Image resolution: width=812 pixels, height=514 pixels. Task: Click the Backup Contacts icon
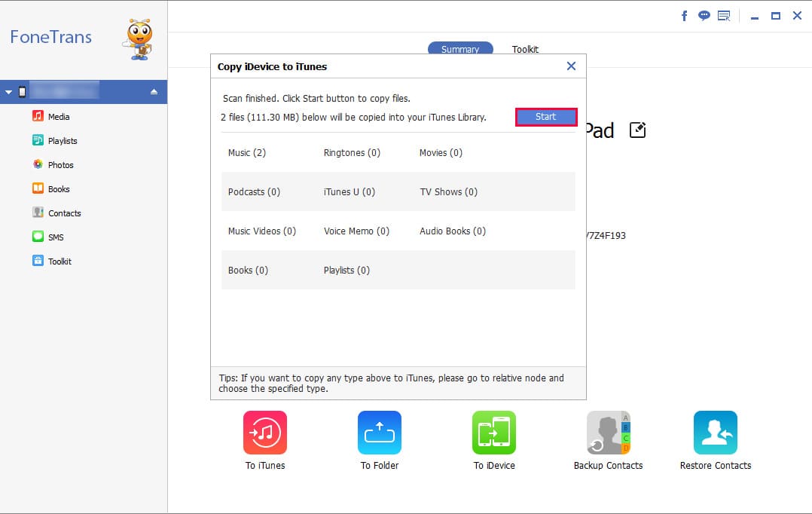[x=609, y=433]
